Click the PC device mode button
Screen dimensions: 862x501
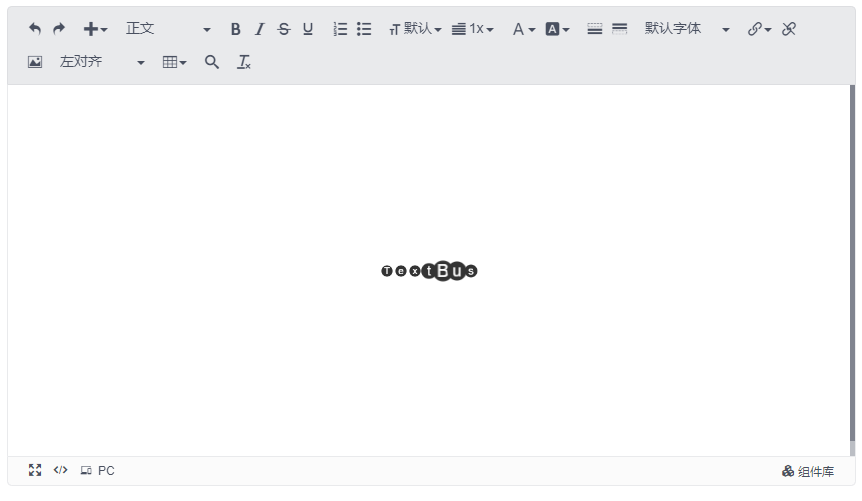(97, 471)
